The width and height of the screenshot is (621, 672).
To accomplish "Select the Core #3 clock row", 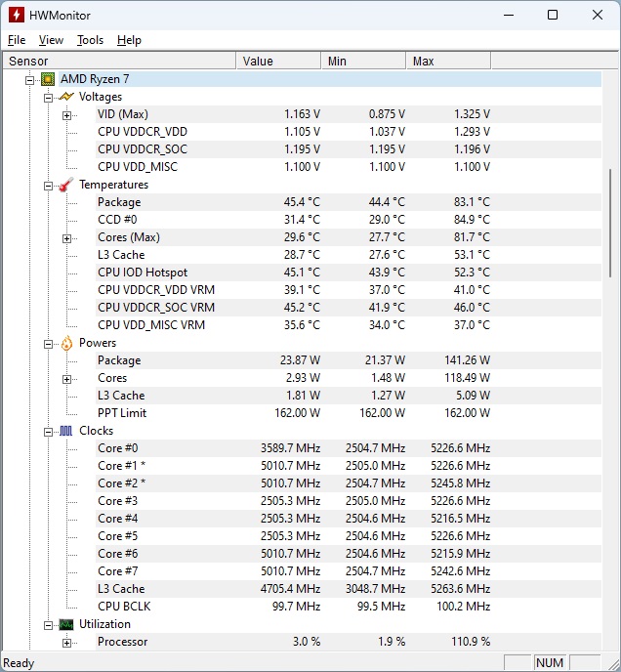I will pyautogui.click(x=349, y=501).
